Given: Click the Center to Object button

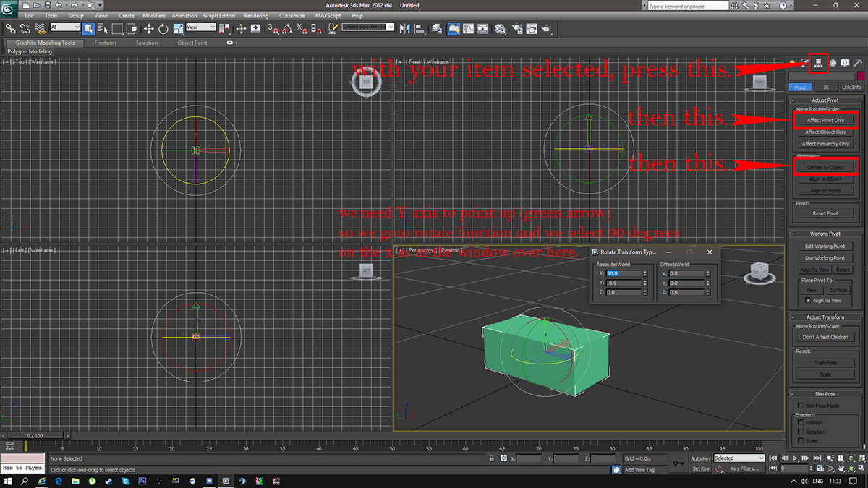Looking at the screenshot, I should click(x=825, y=167).
